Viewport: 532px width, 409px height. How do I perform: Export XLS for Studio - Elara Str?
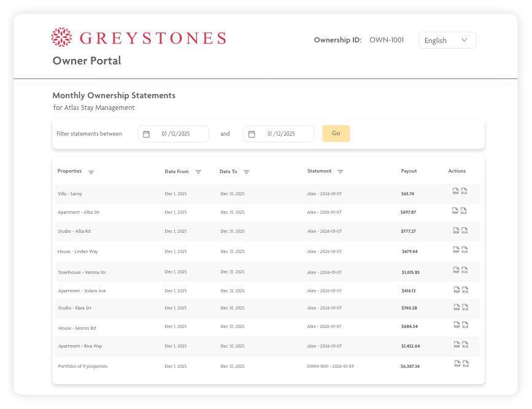pos(465,307)
